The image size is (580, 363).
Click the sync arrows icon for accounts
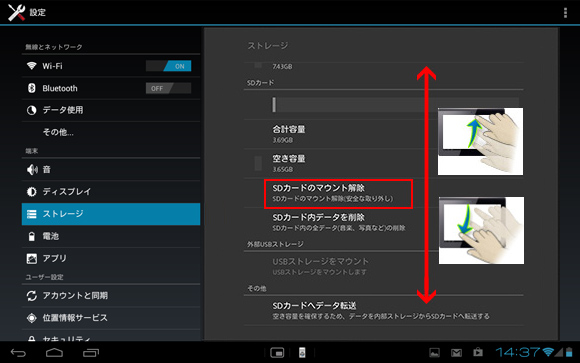coord(32,296)
